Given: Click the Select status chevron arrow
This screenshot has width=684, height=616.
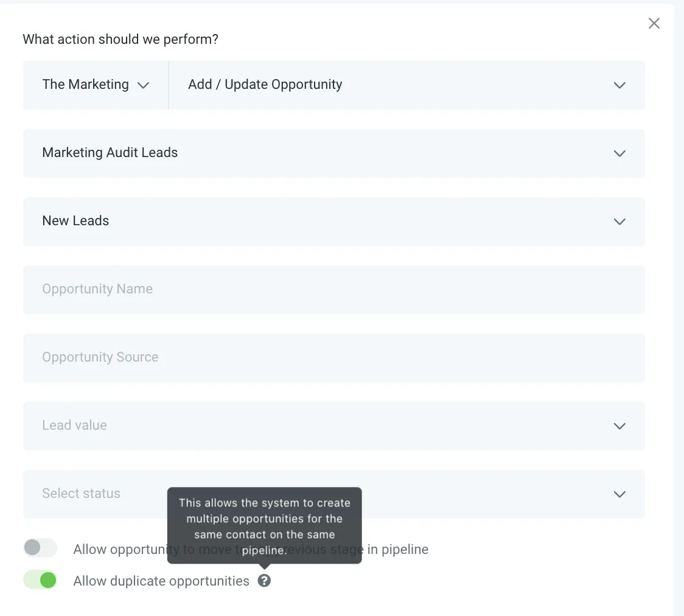Looking at the screenshot, I should (x=619, y=494).
